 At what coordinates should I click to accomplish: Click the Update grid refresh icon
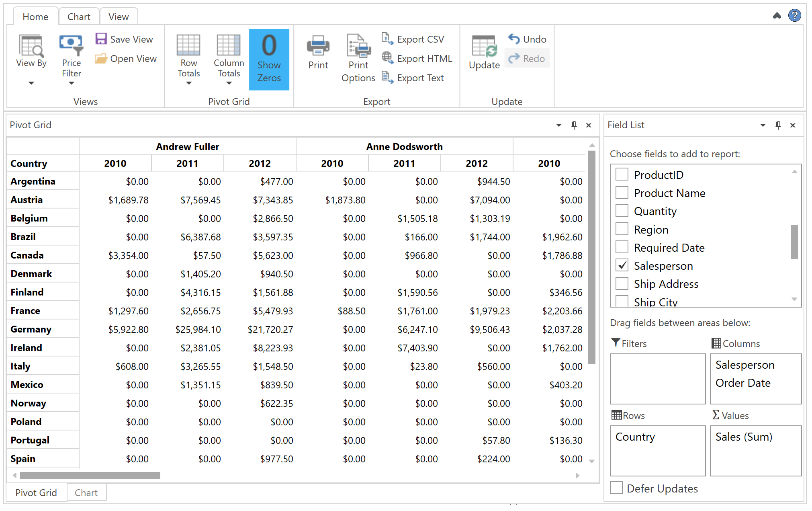[484, 46]
